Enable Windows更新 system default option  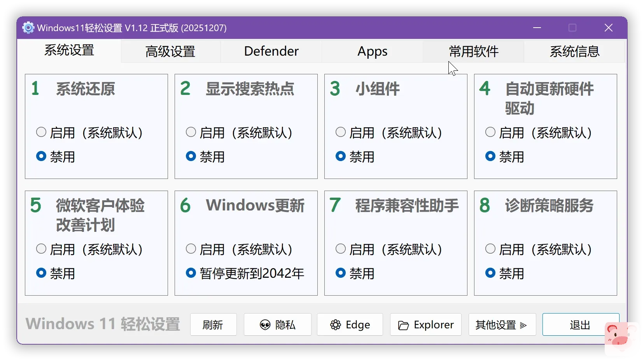(x=191, y=249)
